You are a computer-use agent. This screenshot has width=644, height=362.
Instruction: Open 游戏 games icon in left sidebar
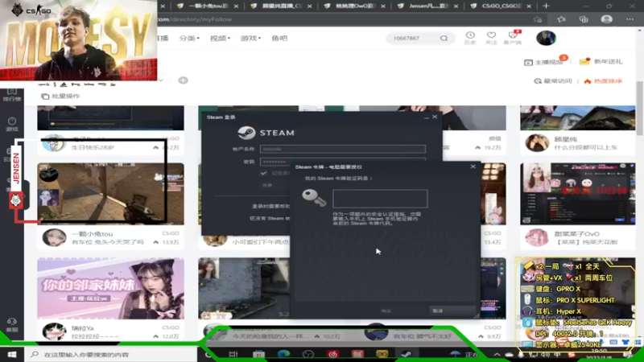tap(12, 124)
